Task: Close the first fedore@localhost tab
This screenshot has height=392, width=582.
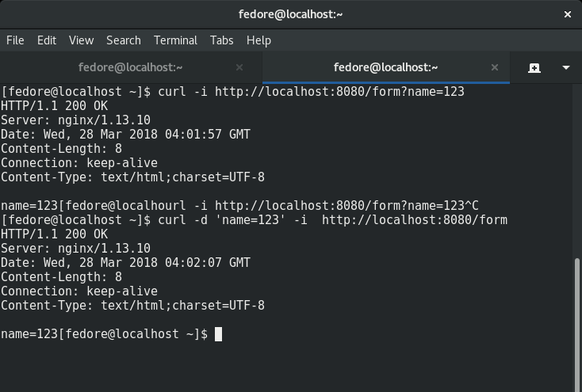Action: pos(239,67)
